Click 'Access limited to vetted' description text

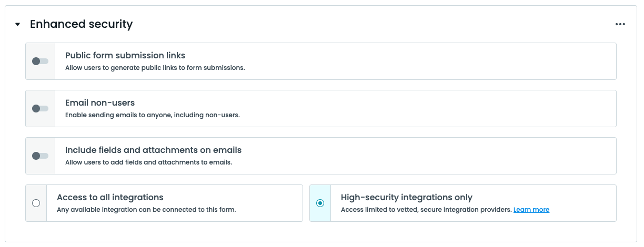(426, 210)
